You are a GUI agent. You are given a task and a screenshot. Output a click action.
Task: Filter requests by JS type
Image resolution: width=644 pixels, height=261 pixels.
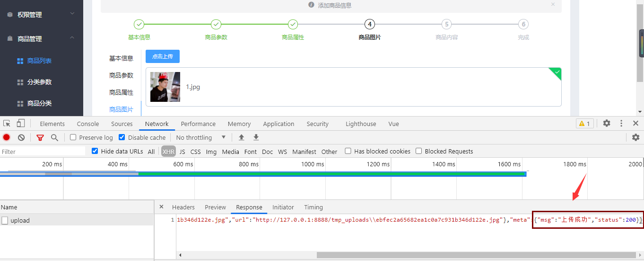pyautogui.click(x=183, y=152)
